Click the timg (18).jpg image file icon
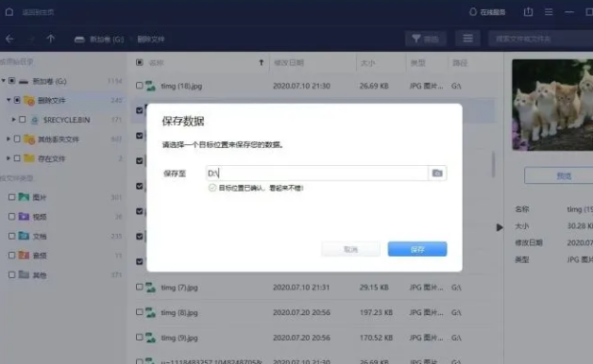The image size is (593, 364). (x=150, y=86)
